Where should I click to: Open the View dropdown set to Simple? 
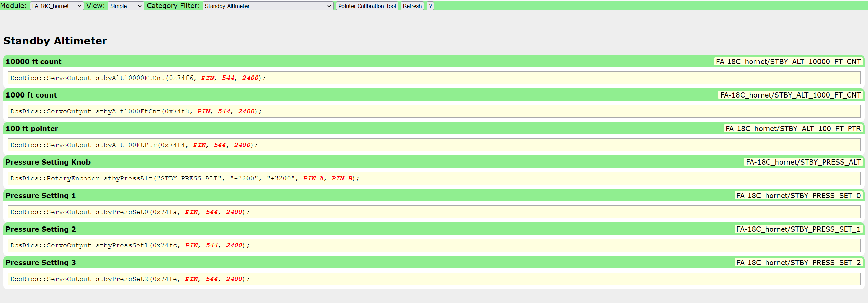[126, 6]
